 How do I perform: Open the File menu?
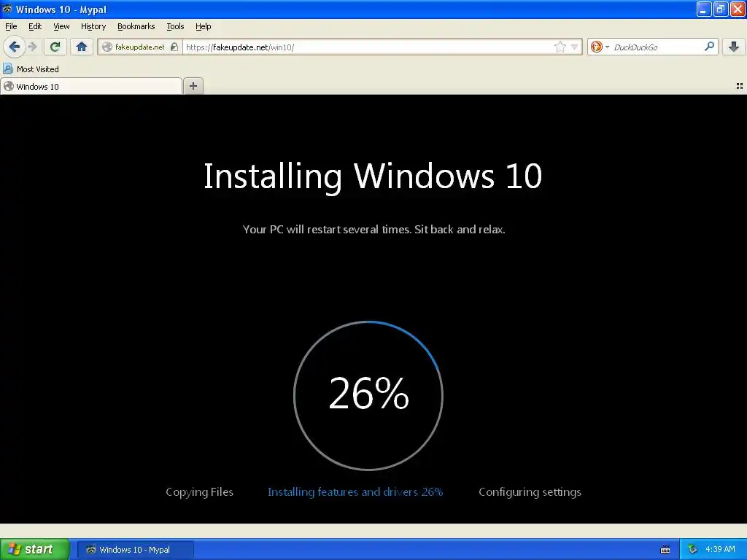(11, 26)
